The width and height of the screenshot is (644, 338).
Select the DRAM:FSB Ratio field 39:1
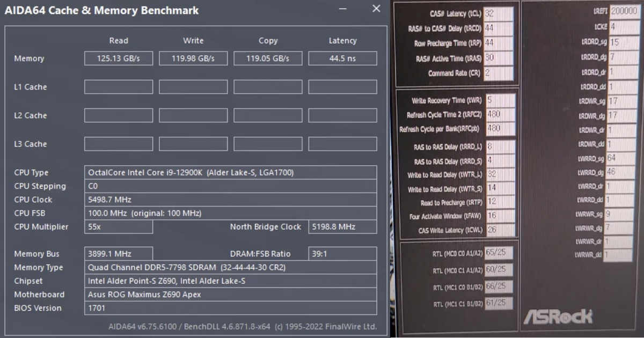pyautogui.click(x=342, y=254)
